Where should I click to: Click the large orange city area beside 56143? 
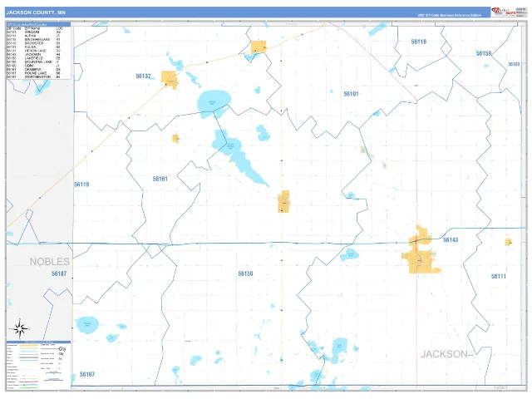click(x=420, y=250)
